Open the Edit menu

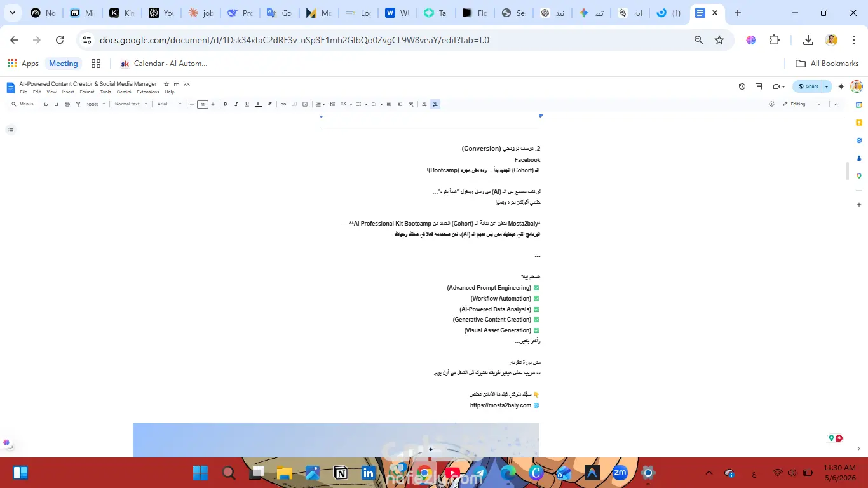(x=37, y=92)
